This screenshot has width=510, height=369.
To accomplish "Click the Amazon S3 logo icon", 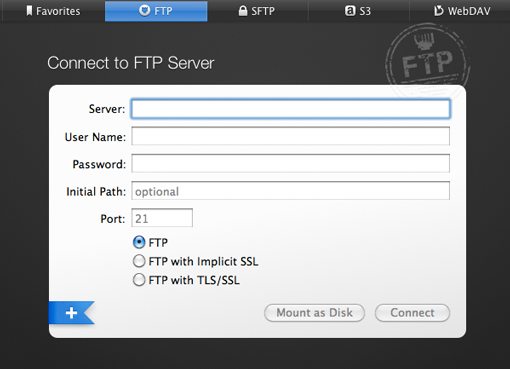I will [350, 11].
